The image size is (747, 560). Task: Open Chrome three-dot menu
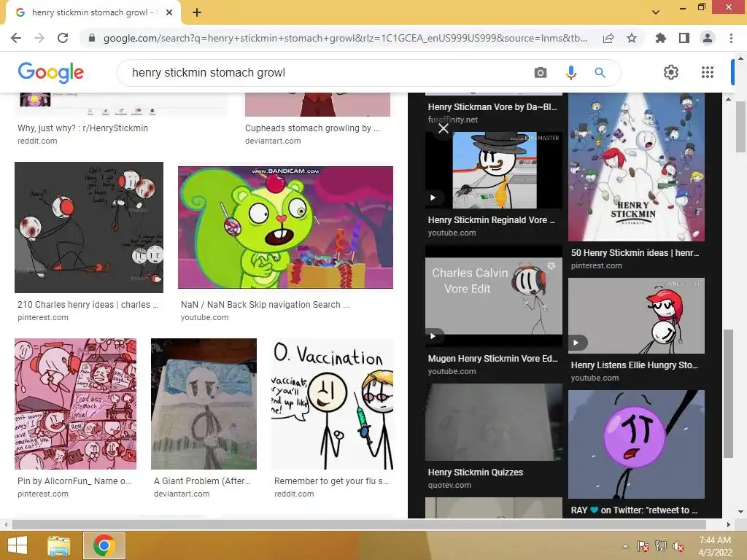pos(731,38)
